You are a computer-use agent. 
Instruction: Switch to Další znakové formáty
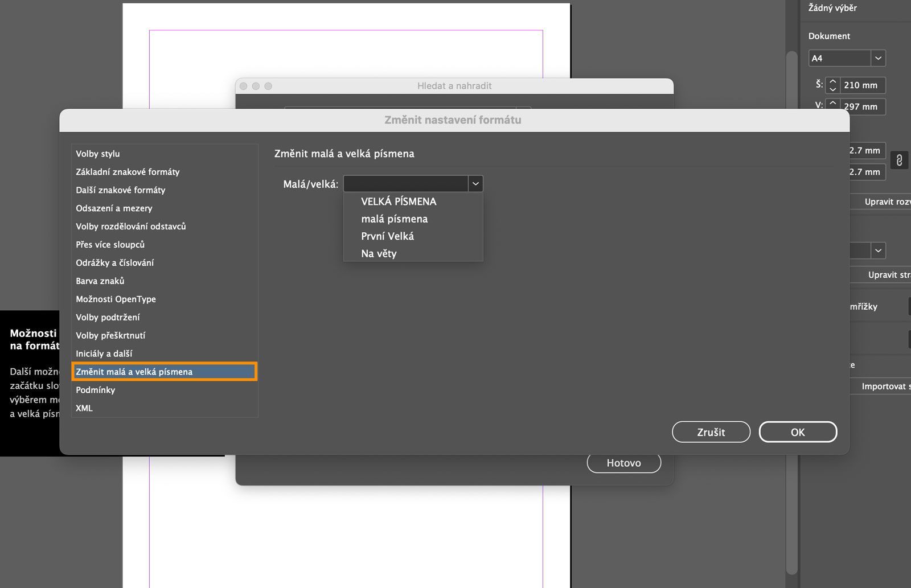tap(165, 190)
